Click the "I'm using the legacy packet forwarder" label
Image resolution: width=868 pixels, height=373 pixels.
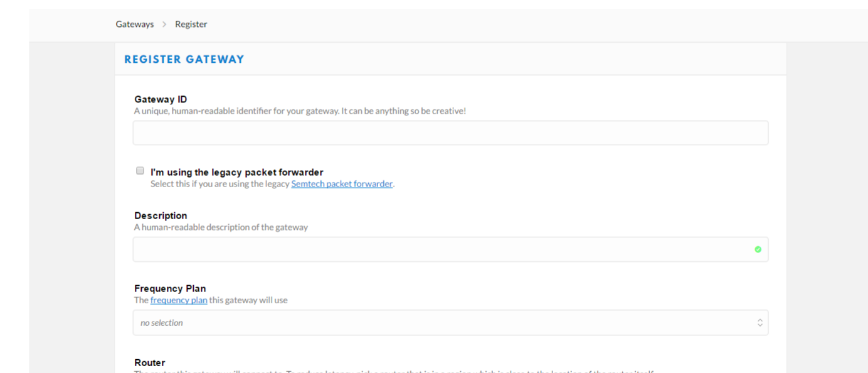click(x=236, y=172)
